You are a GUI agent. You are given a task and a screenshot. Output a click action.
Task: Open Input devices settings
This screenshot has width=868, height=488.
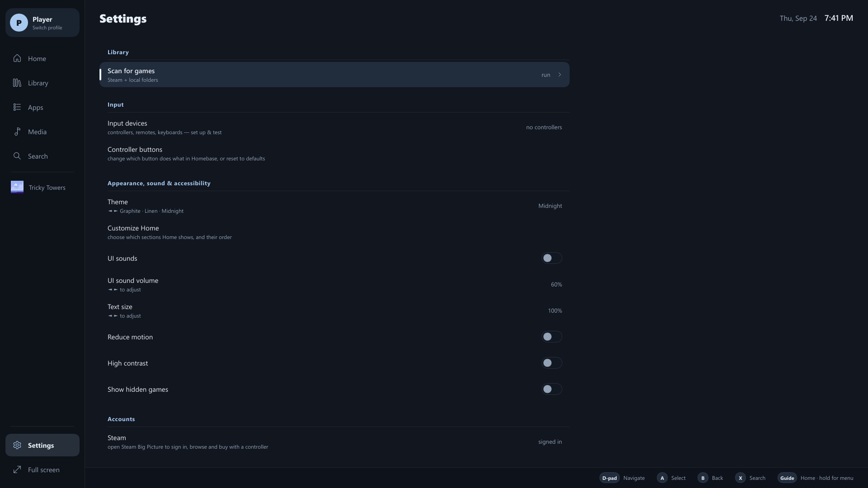(x=335, y=127)
